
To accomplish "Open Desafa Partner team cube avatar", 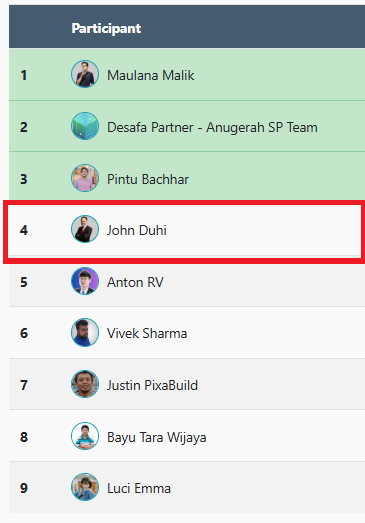I will [x=85, y=126].
